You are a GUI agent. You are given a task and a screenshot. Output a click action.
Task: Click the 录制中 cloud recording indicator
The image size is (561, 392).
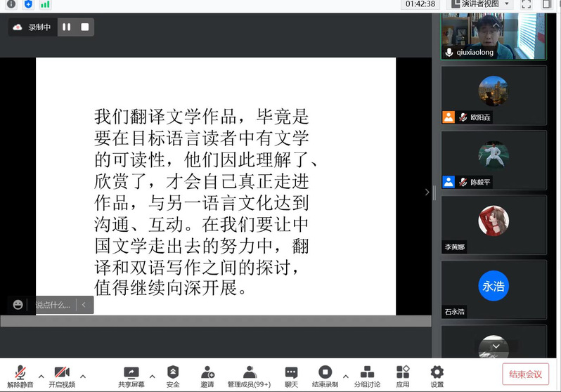[x=32, y=27]
